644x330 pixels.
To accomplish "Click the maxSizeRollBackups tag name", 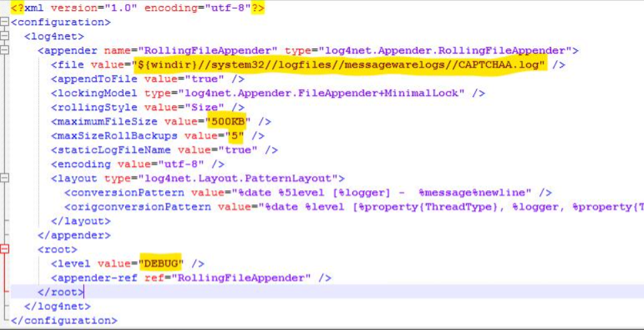I will 118,136.
